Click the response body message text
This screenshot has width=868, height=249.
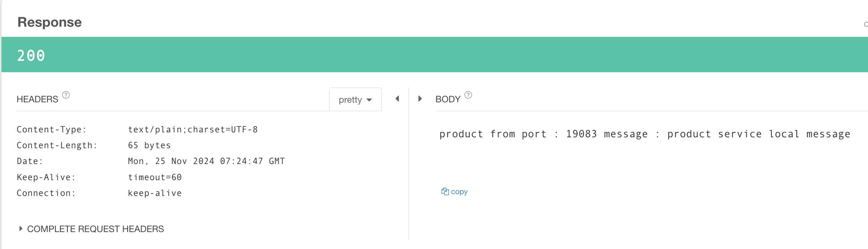pyautogui.click(x=645, y=134)
